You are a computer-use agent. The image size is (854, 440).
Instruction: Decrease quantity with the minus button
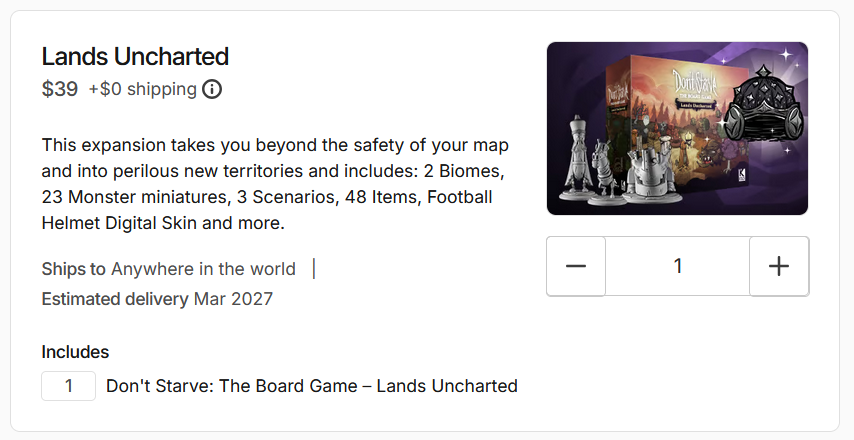pos(576,266)
